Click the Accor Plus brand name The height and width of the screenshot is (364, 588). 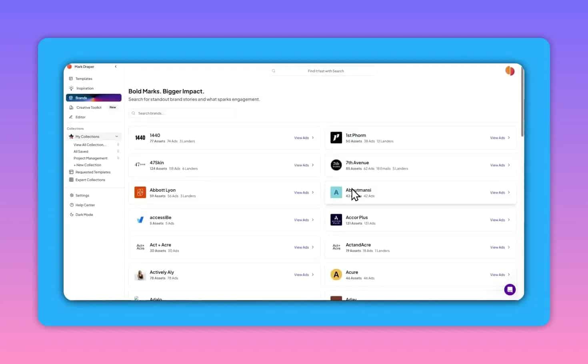[356, 218]
